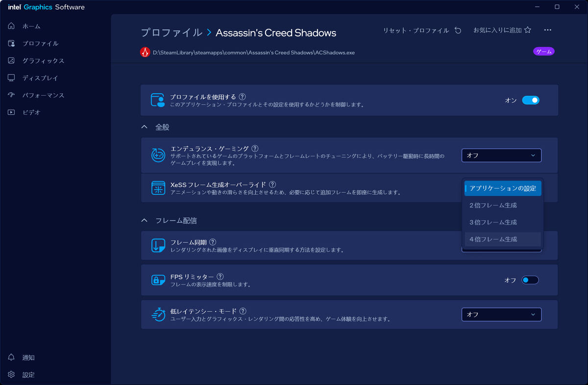This screenshot has width=588, height=385.
Task: Open the パフォーマンス performance page
Action: [x=43, y=95]
